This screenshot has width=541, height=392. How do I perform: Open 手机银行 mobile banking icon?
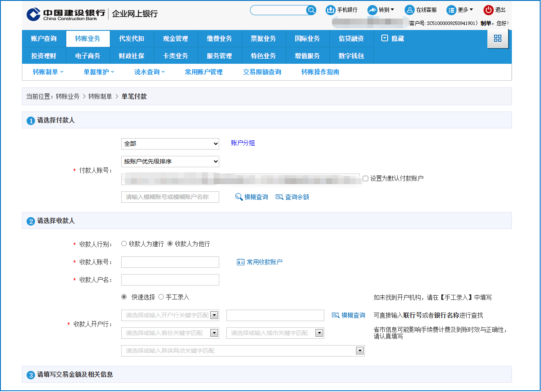click(331, 10)
